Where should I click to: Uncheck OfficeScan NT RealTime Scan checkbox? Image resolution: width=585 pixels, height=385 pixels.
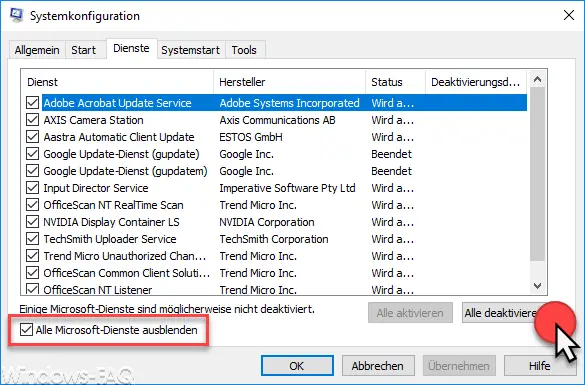pos(32,204)
